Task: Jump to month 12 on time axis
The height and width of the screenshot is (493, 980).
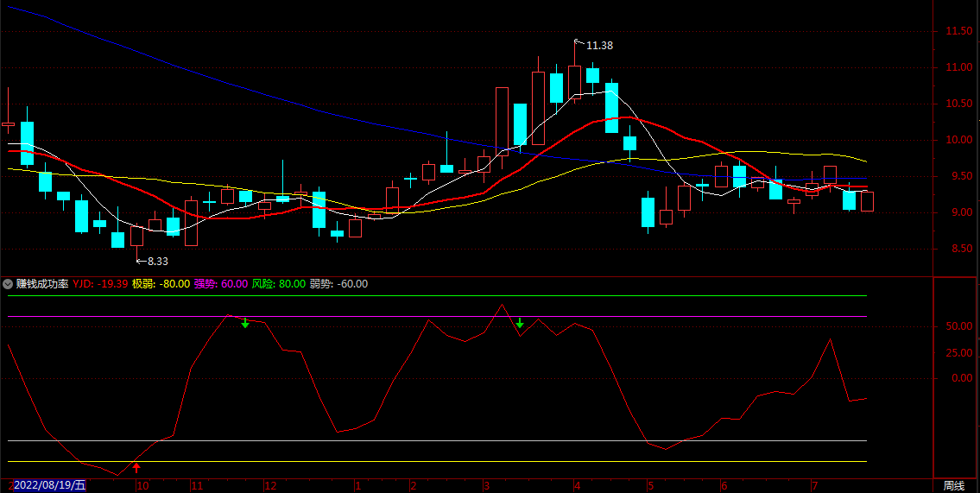Action: tap(270, 486)
